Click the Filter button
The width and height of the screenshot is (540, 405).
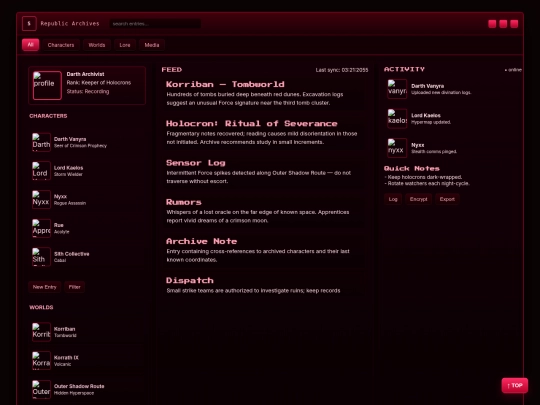coord(74,287)
